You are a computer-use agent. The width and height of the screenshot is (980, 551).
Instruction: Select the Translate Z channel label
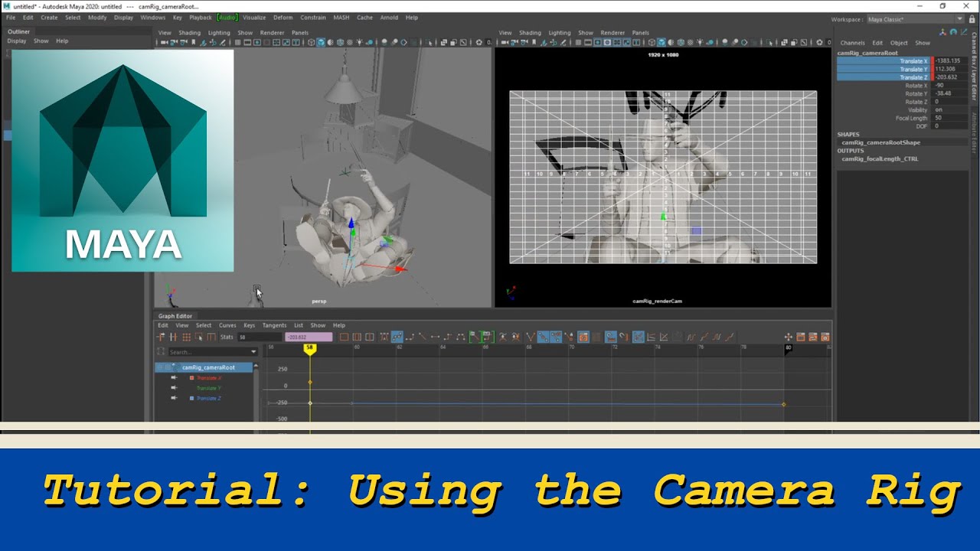pyautogui.click(x=913, y=77)
